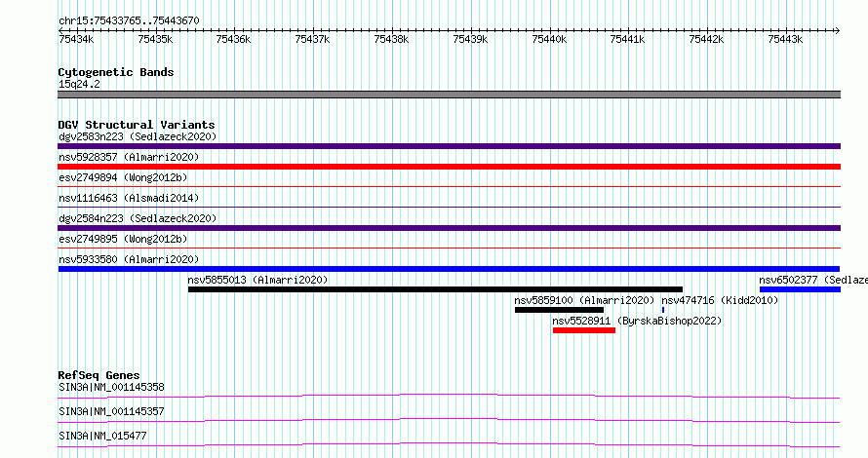Open nsv5859100 (Almarri2020) variant label

[584, 300]
